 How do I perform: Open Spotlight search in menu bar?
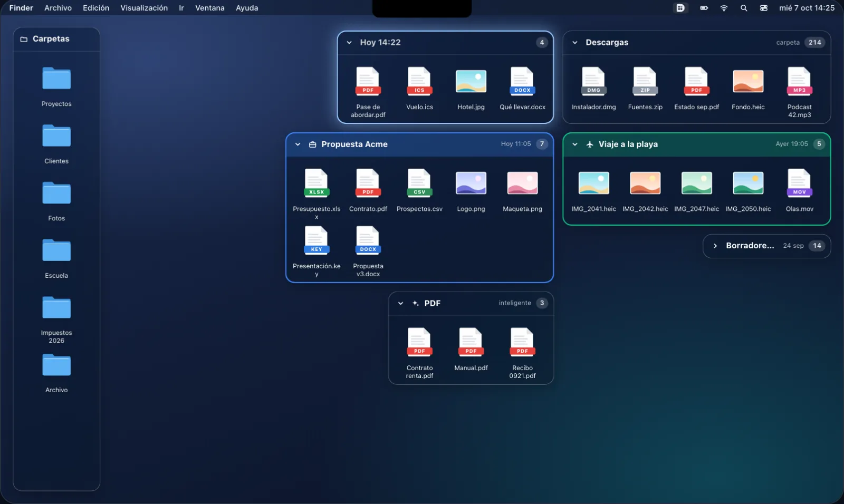coord(744,8)
